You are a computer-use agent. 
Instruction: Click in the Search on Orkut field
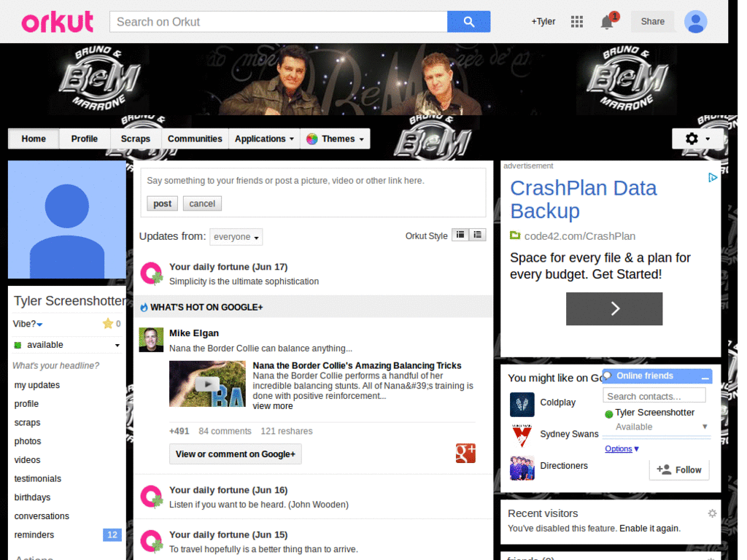(278, 22)
